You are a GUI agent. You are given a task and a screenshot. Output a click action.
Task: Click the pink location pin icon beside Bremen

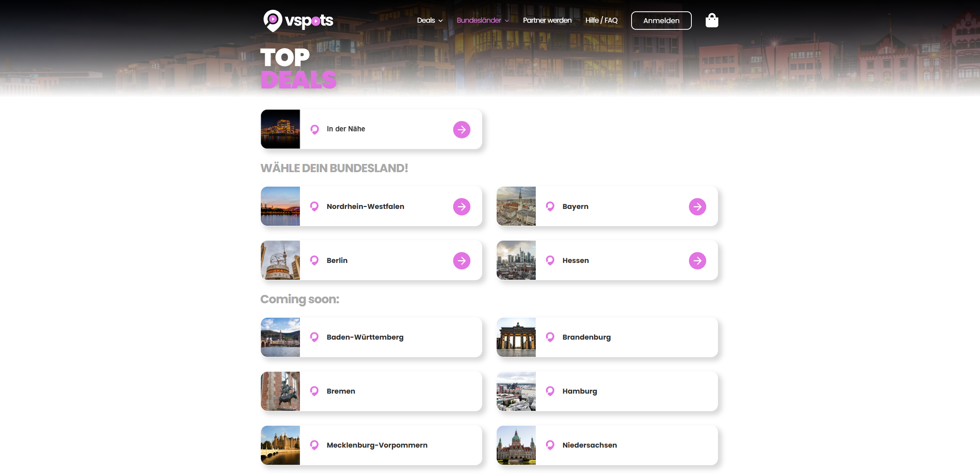click(x=314, y=390)
